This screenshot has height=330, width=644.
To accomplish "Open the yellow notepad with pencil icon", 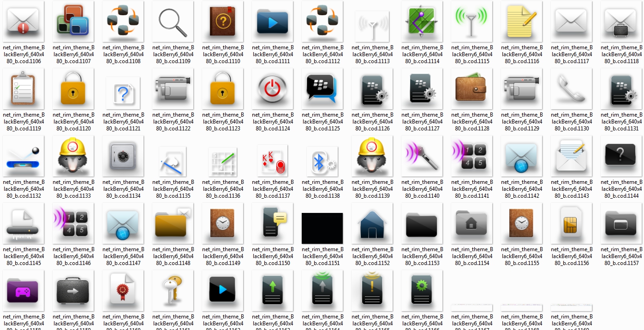I will coord(522,21).
